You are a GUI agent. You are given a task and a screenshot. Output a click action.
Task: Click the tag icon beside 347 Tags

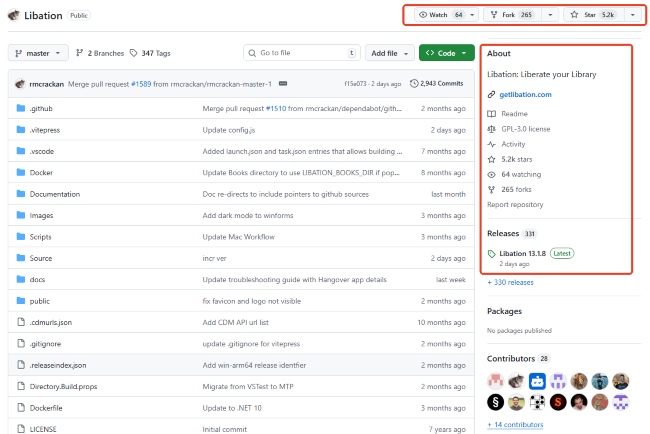pyautogui.click(x=133, y=53)
